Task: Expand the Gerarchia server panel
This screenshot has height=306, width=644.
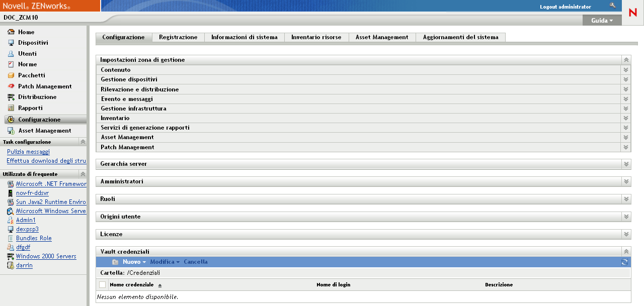Action: coord(626,164)
